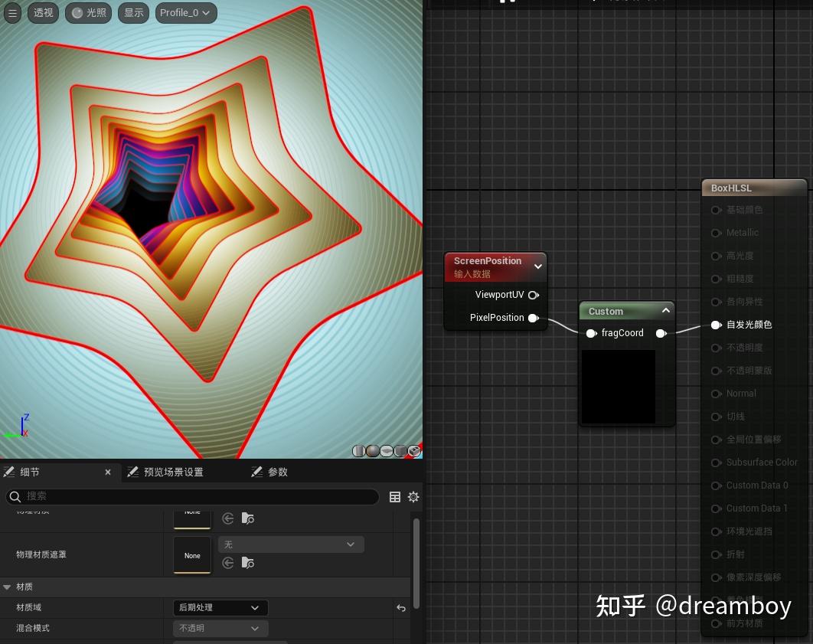Browse to asset for 物理材质遮罩

point(247,563)
